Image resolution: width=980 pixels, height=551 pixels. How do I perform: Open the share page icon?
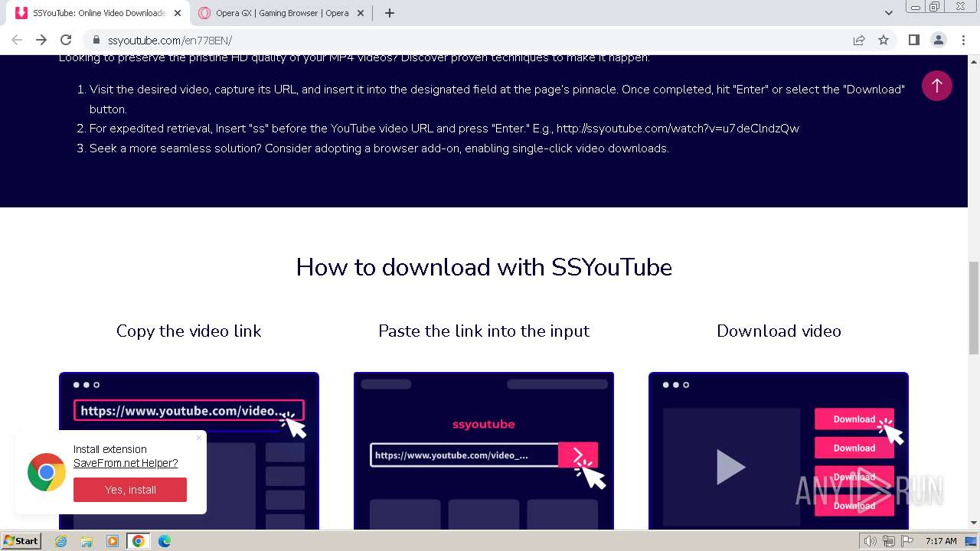coord(859,40)
